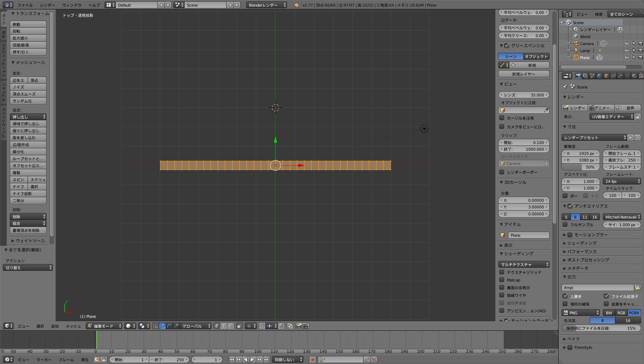644x364 pixels.
Task: Enable the Render Border checkbox
Action: pyautogui.click(x=502, y=172)
